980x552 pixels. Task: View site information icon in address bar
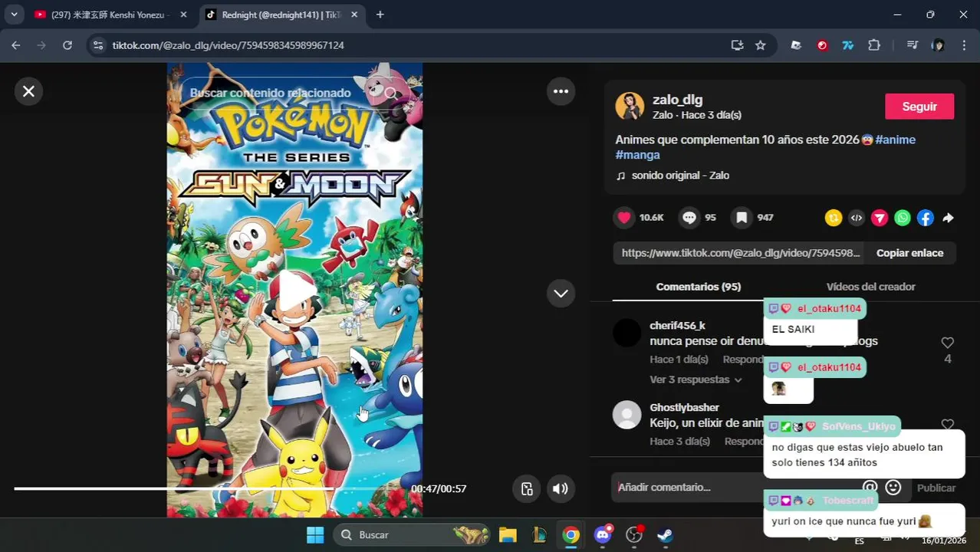pyautogui.click(x=97, y=45)
